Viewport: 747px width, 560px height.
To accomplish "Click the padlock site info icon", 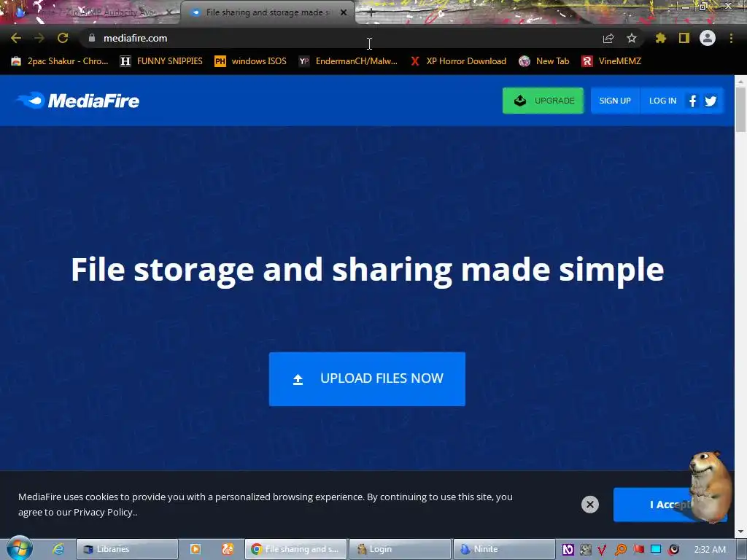I will (92, 38).
